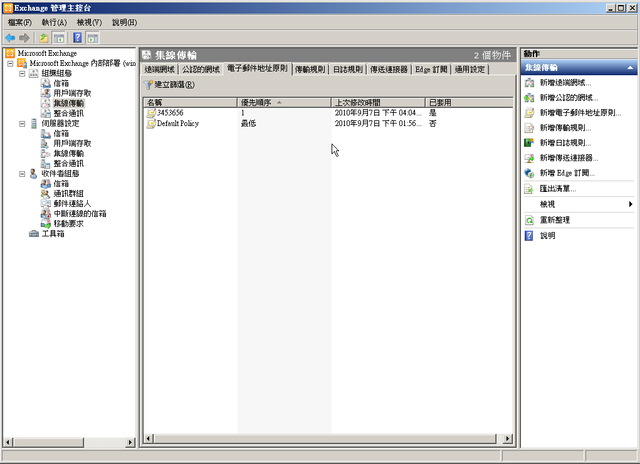The height and width of the screenshot is (464, 640).
Task: Select the Default Policy row
Action: (328, 123)
